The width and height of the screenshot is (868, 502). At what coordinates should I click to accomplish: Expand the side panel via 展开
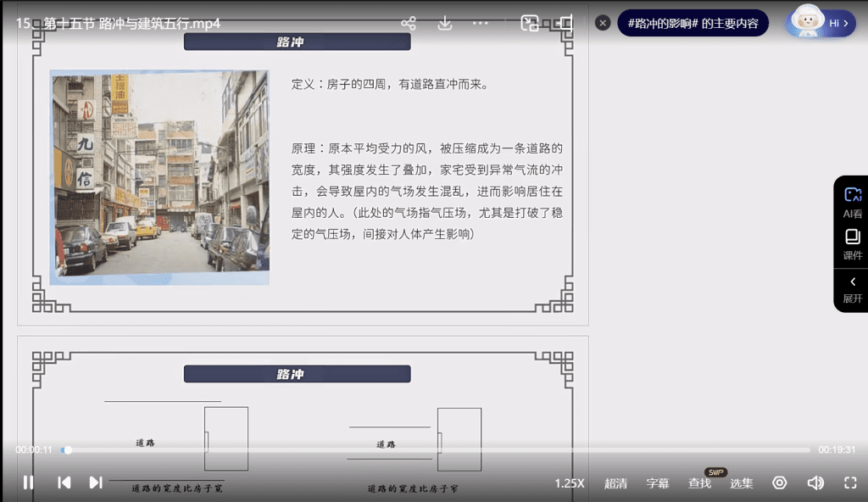point(853,290)
